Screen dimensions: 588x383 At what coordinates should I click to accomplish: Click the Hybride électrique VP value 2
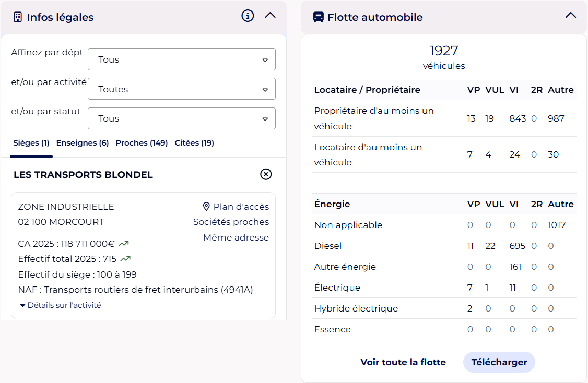[x=469, y=308]
